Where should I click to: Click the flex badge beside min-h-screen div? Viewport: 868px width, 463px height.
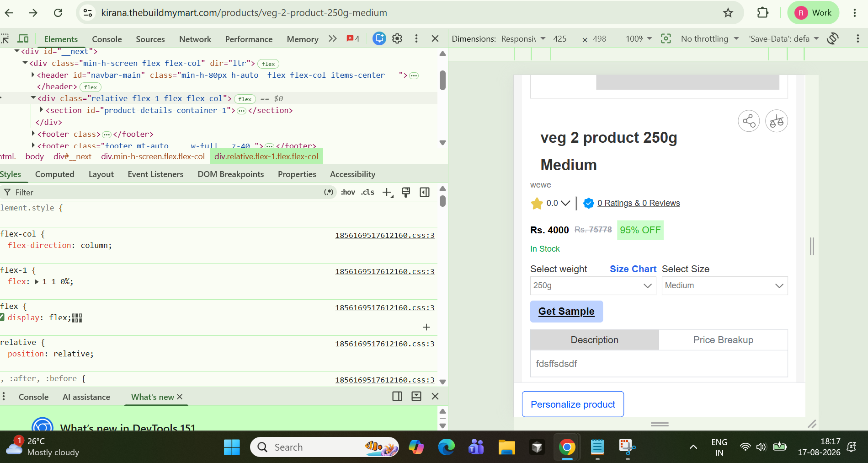click(268, 64)
